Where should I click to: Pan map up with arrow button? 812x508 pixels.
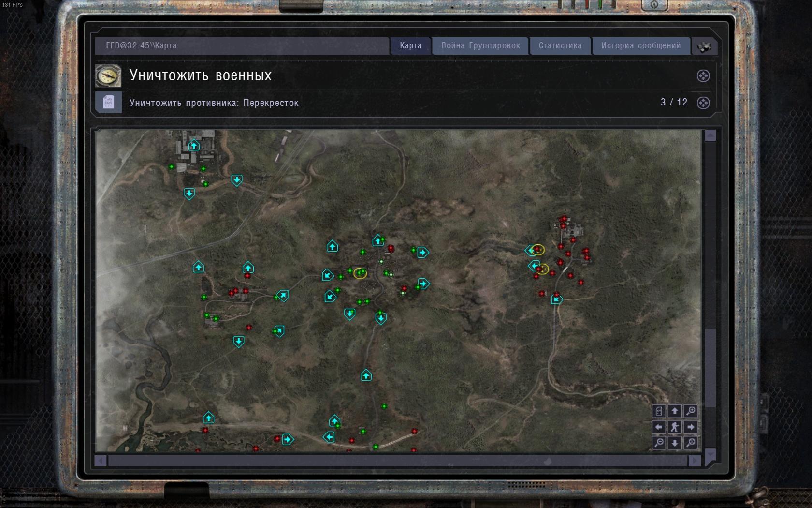675,411
